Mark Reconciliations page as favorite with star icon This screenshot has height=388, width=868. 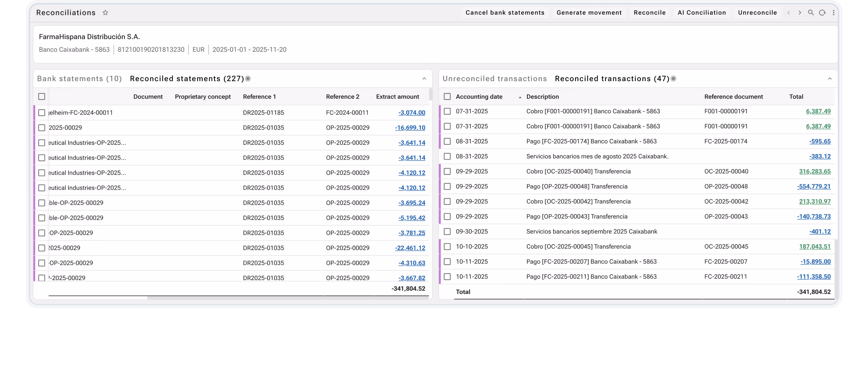[105, 12]
